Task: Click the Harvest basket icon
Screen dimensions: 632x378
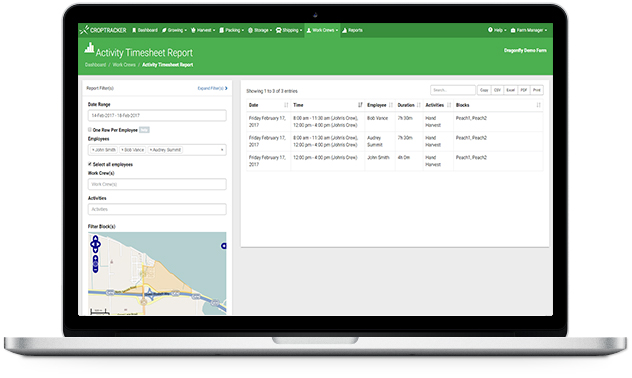Action: click(193, 30)
